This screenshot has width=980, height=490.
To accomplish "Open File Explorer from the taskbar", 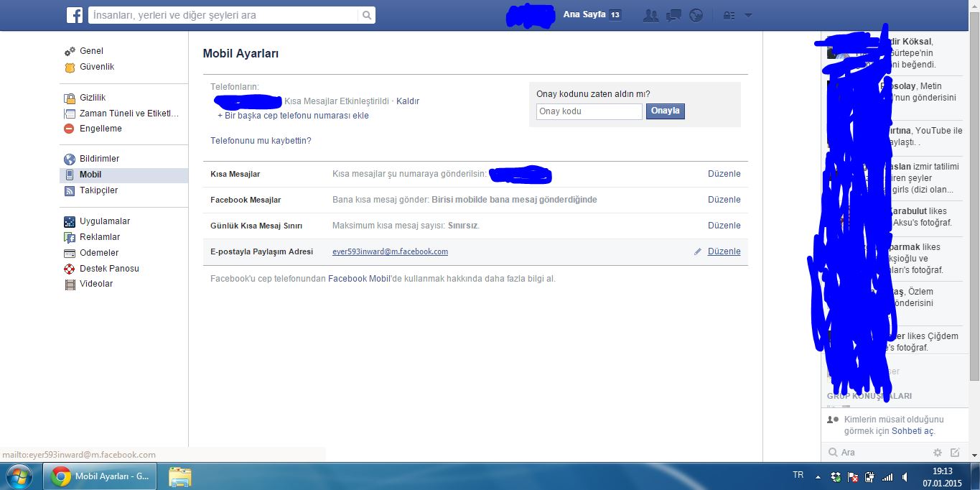I will (x=179, y=476).
